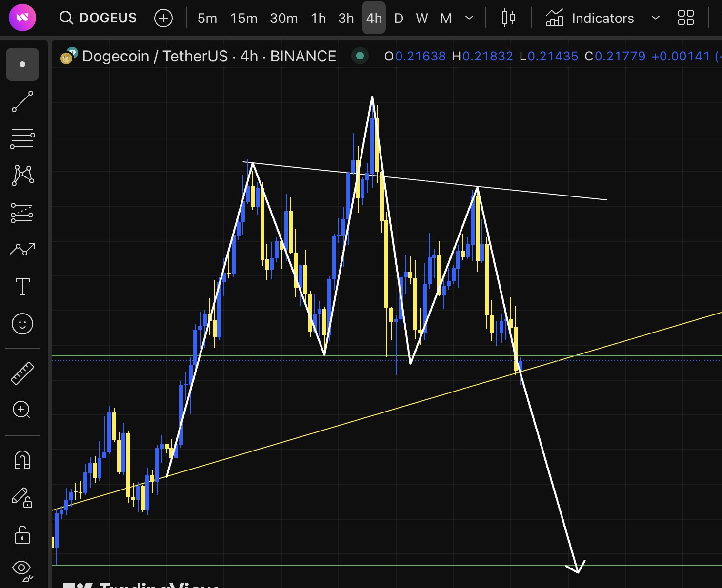Select the trend line drawing tool
This screenshot has height=588, width=722.
(22, 101)
